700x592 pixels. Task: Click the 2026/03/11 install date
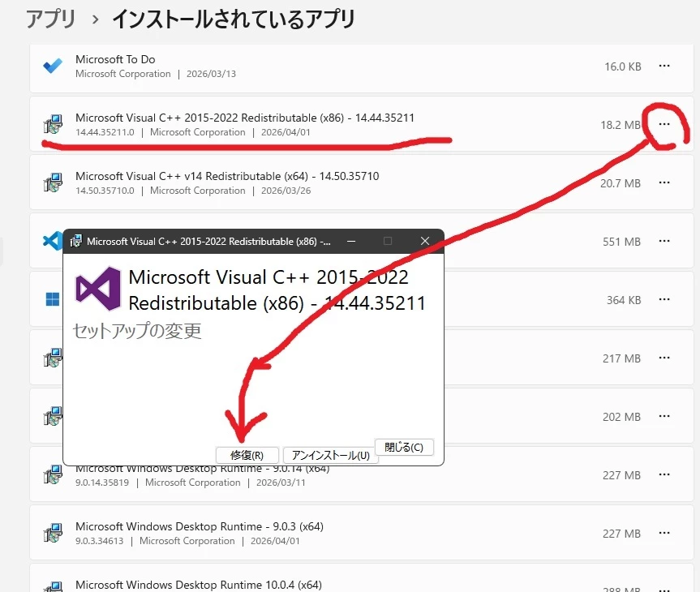point(281,483)
